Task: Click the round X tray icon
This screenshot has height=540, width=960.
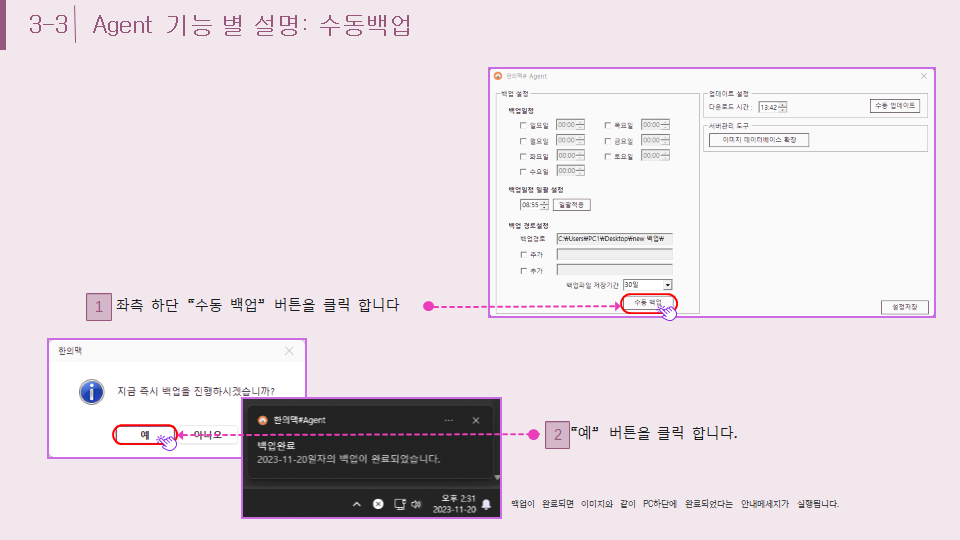Action: pyautogui.click(x=378, y=504)
